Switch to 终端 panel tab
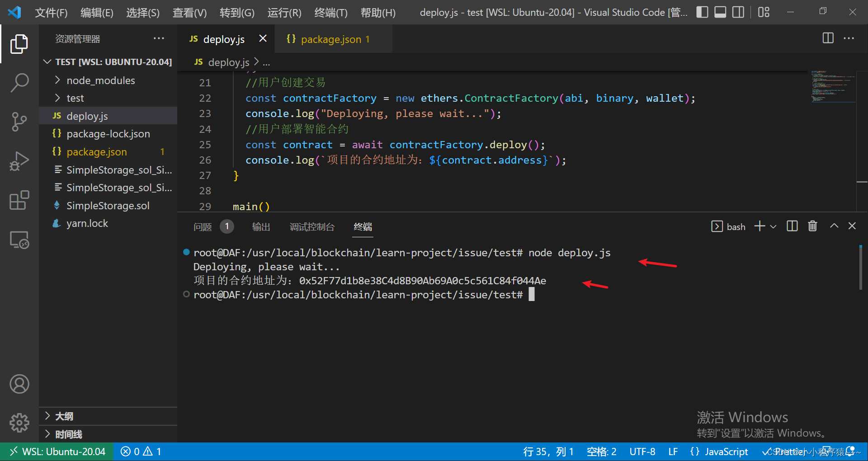The height and width of the screenshot is (461, 868). 363,226
